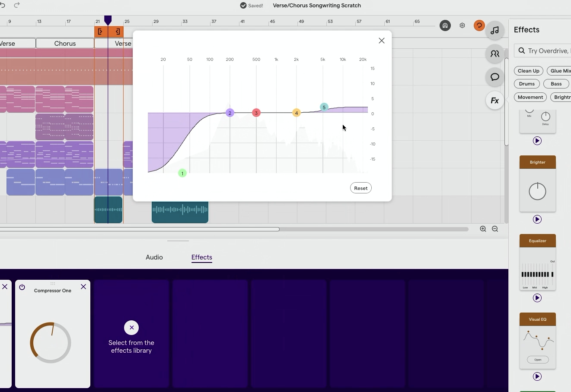
Task: Click the empty slot X circle icon
Action: [x=131, y=328]
